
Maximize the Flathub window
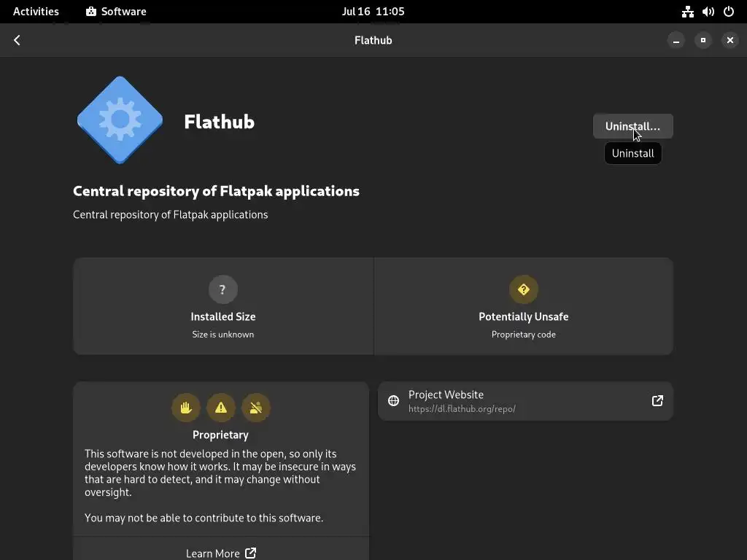click(703, 41)
